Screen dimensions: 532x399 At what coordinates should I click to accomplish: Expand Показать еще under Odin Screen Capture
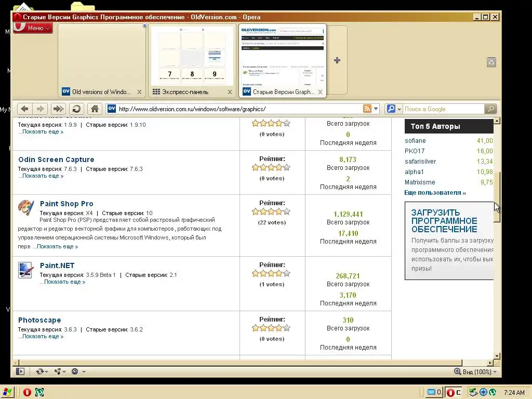tap(41, 176)
